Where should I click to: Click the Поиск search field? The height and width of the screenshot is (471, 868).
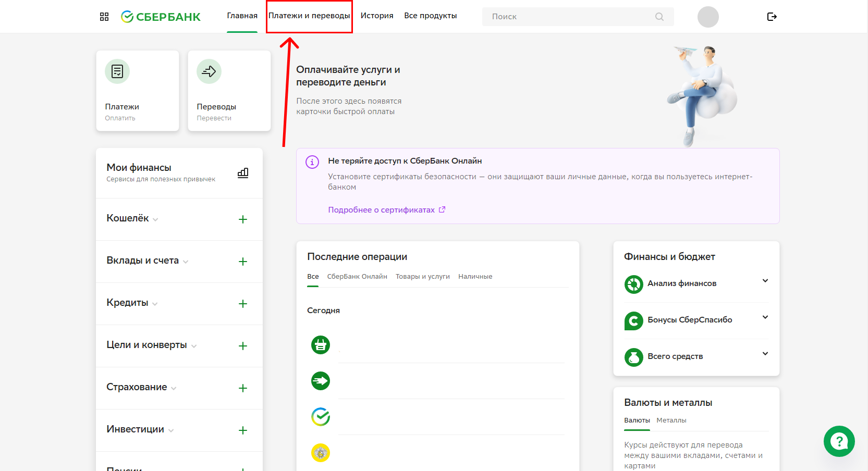[578, 17]
